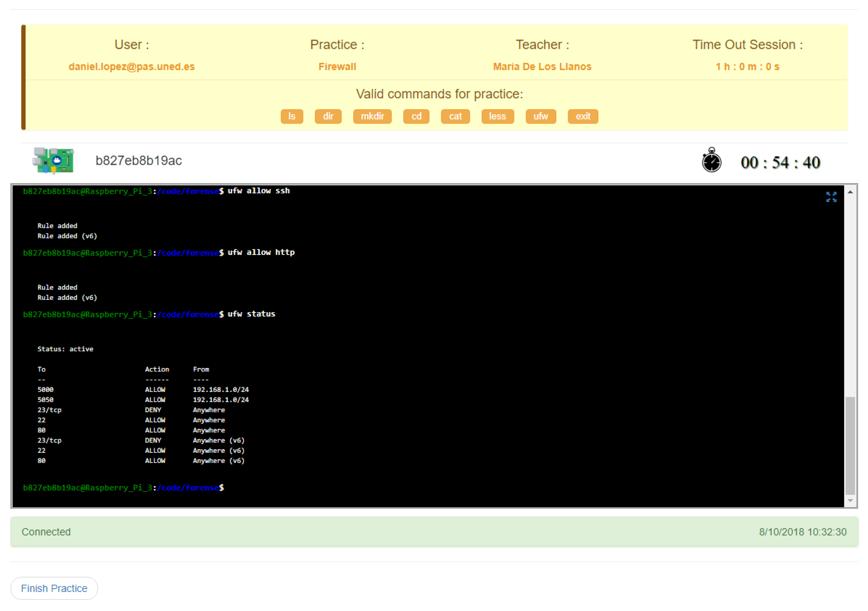Viewport: 868px width, 611px height.
Task: Click the user email daniel.lopez@pas.uned.es
Action: point(131,66)
